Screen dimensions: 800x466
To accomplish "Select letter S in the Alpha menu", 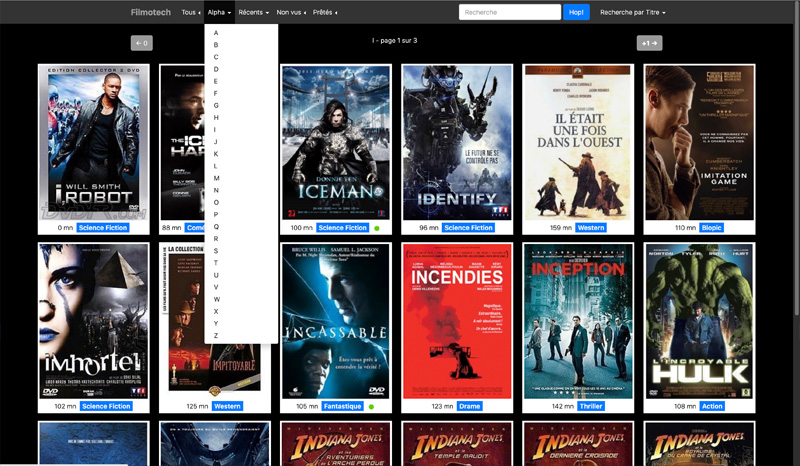I will pos(241,251).
